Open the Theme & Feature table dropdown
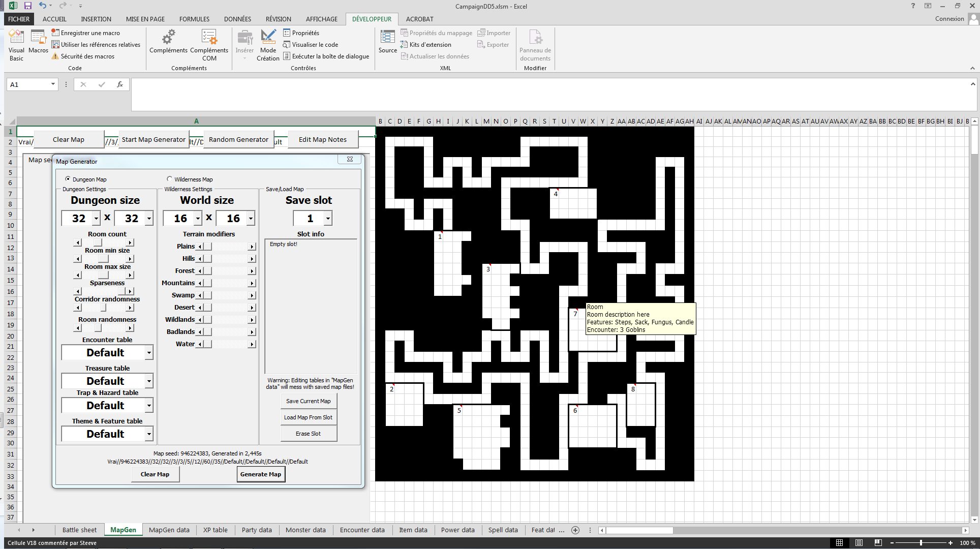 [149, 434]
